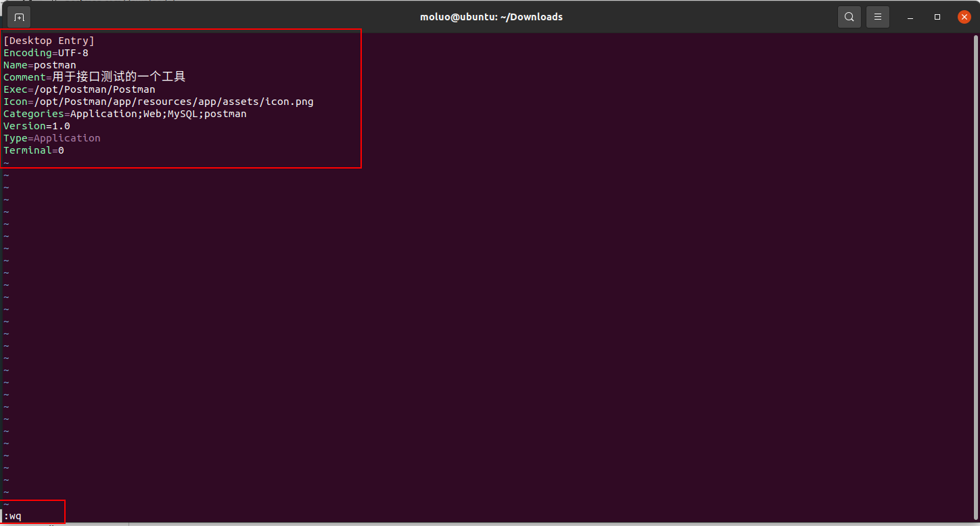Maximize the terminal window
Image resolution: width=980 pixels, height=526 pixels.
[937, 17]
